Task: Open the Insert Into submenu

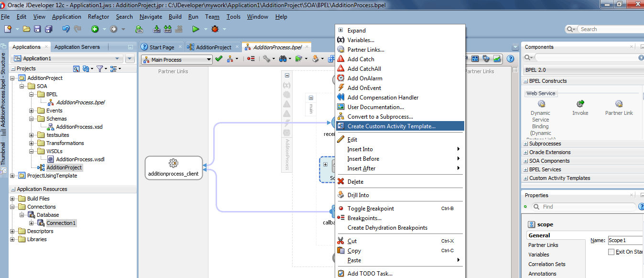Action: pyautogui.click(x=400, y=149)
